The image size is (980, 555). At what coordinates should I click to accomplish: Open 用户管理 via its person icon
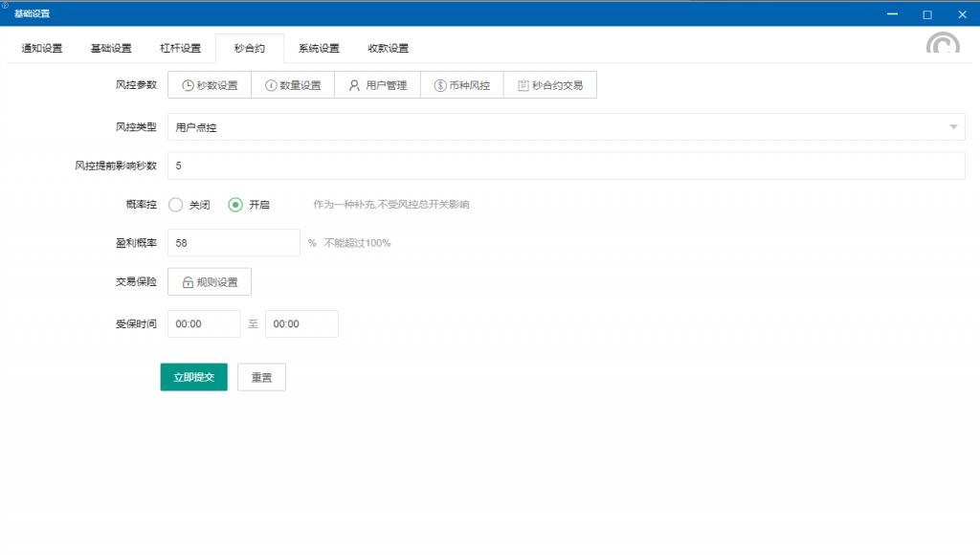click(x=354, y=85)
